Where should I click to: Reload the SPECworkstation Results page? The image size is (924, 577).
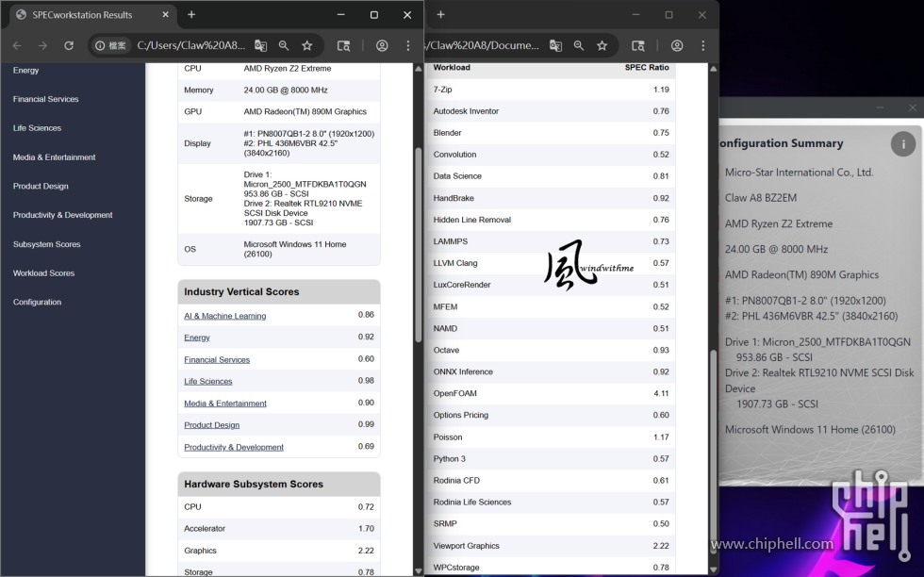[x=69, y=45]
